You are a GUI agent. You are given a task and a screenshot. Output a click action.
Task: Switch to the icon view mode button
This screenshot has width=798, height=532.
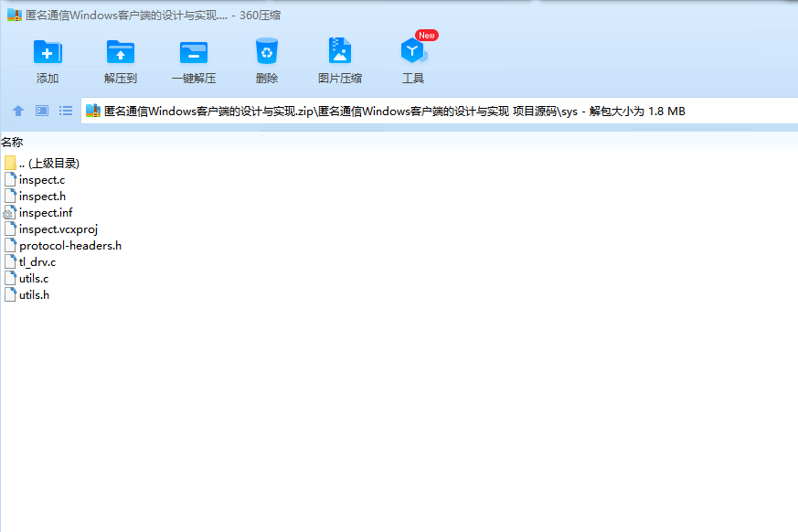(x=42, y=111)
